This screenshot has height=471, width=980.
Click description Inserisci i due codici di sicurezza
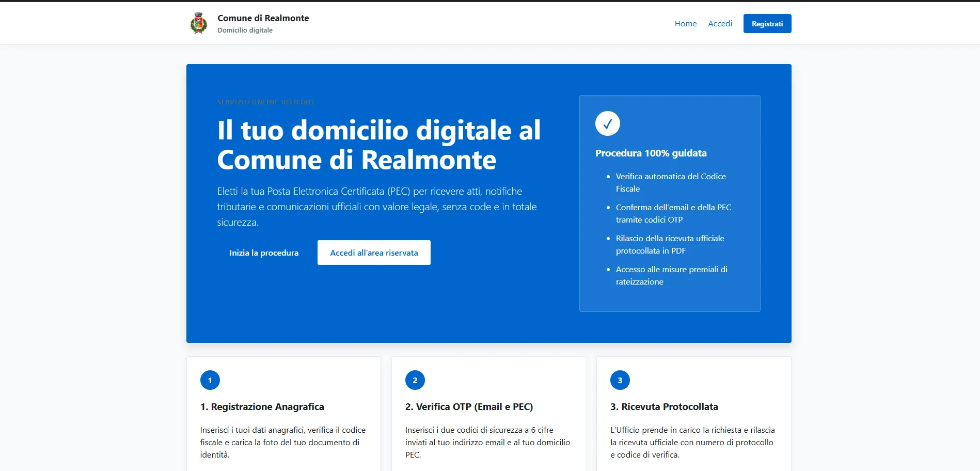(x=488, y=442)
